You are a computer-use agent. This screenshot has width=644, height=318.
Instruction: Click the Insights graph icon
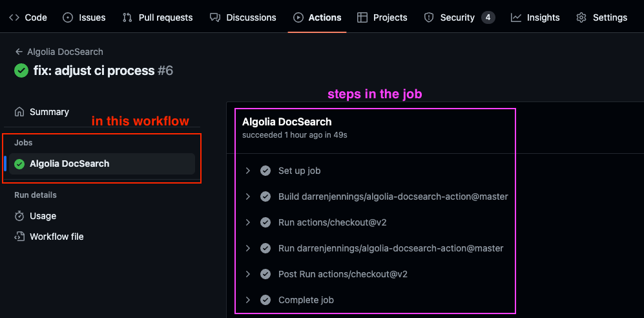pos(515,17)
